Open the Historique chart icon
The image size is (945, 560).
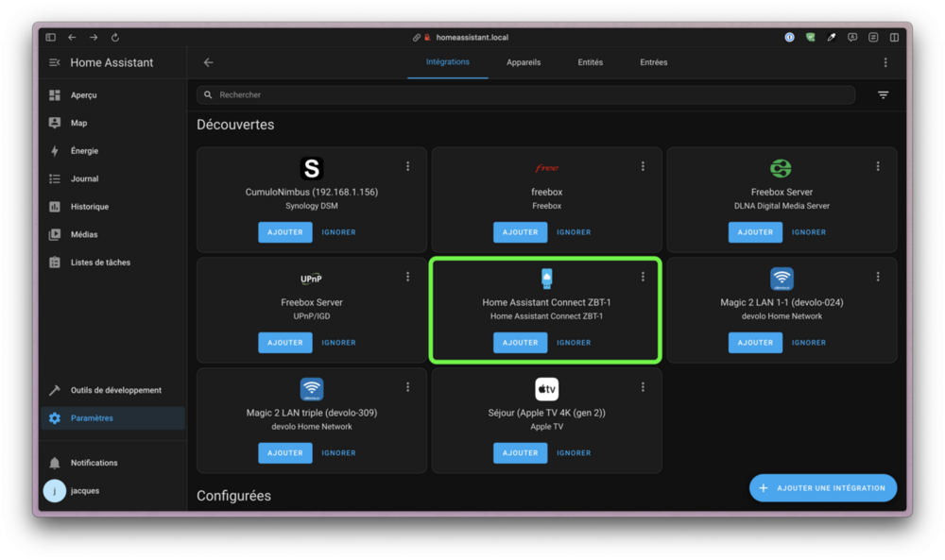pyautogui.click(x=55, y=207)
